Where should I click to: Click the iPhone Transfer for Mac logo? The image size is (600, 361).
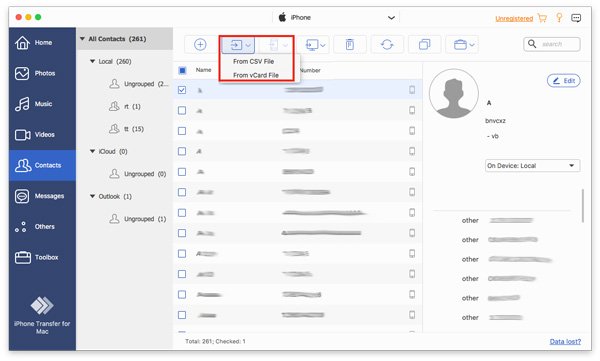pyautogui.click(x=42, y=305)
